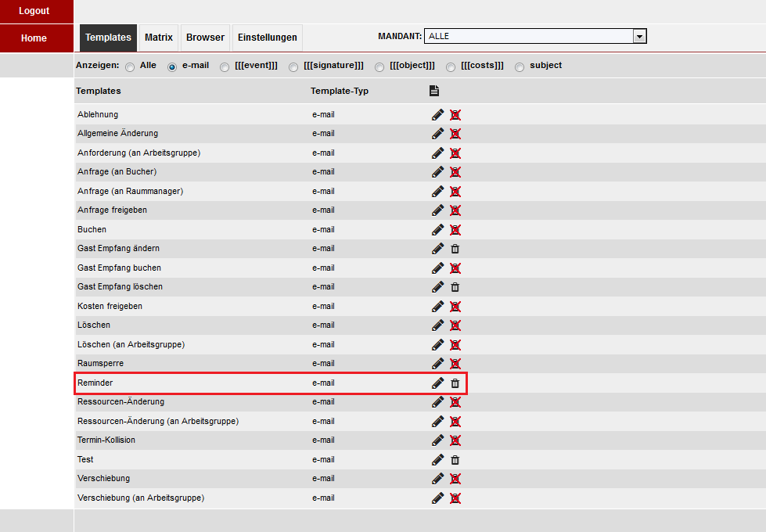This screenshot has height=532, width=766.
Task: Click the Raumsperre template name
Action: (x=101, y=363)
